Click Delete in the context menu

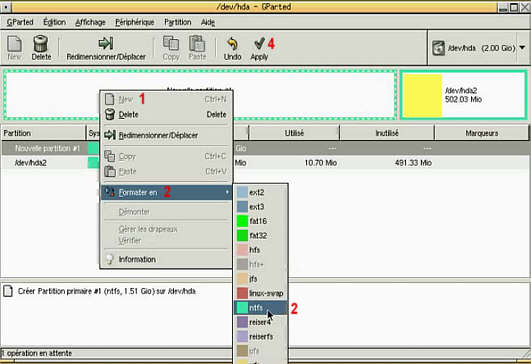pyautogui.click(x=166, y=114)
